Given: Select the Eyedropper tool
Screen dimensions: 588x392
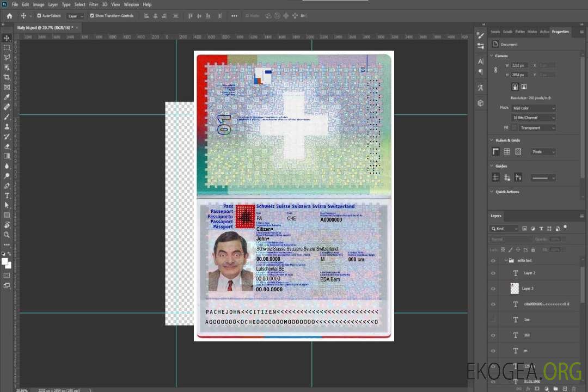Looking at the screenshot, I should click(x=7, y=97).
